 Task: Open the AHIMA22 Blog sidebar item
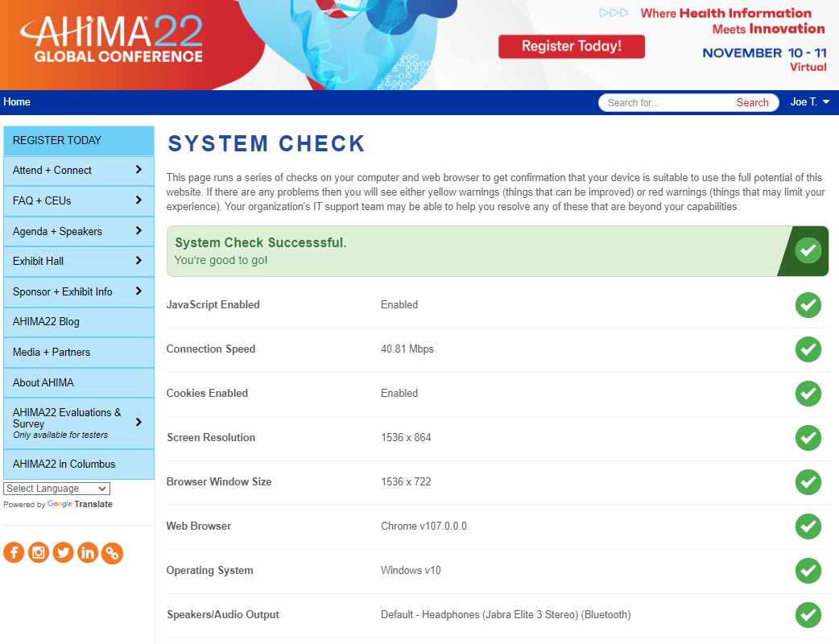79,322
